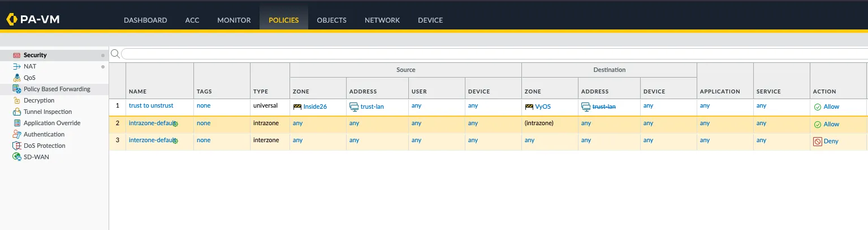Viewport: 868px width, 230px height.
Task: Click 'intrazone' type cell in row 2
Action: pyautogui.click(x=266, y=123)
